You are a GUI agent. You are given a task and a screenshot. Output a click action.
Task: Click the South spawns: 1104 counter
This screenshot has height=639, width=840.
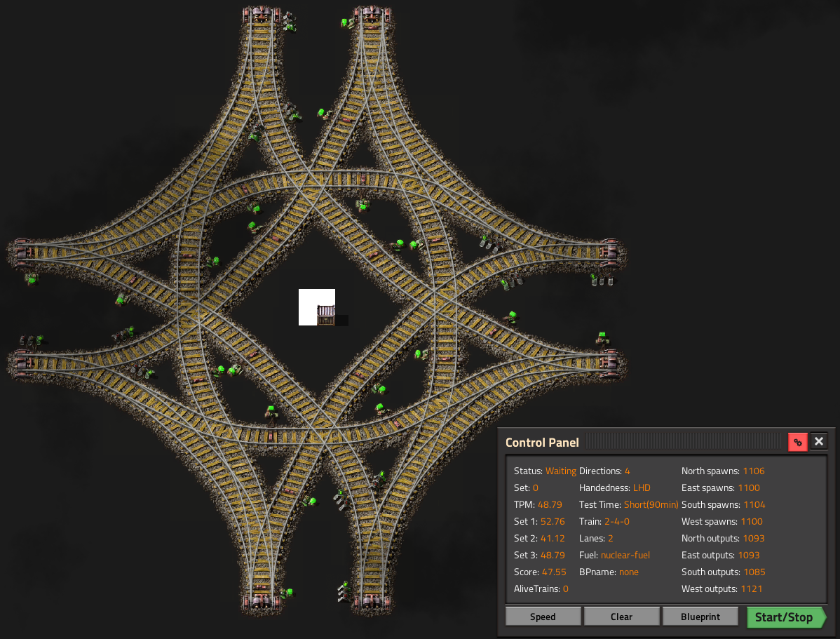tap(723, 504)
